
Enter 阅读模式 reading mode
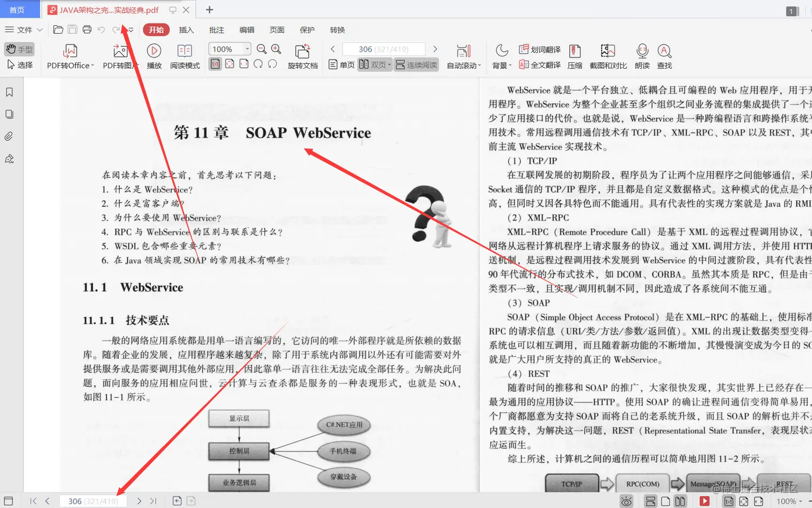(x=185, y=56)
